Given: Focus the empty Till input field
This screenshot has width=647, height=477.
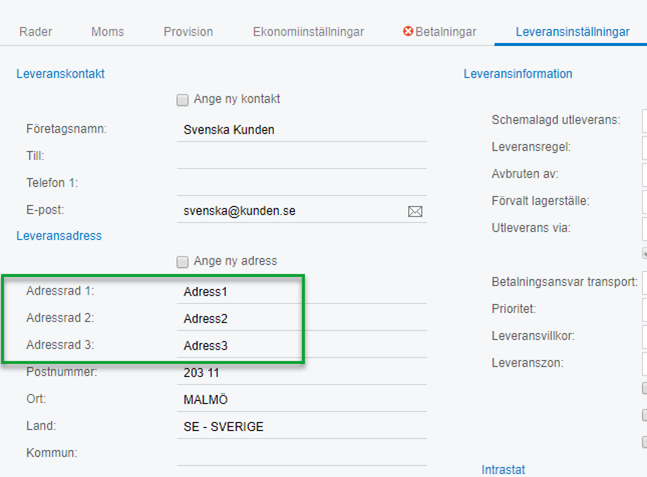Looking at the screenshot, I should (300, 156).
